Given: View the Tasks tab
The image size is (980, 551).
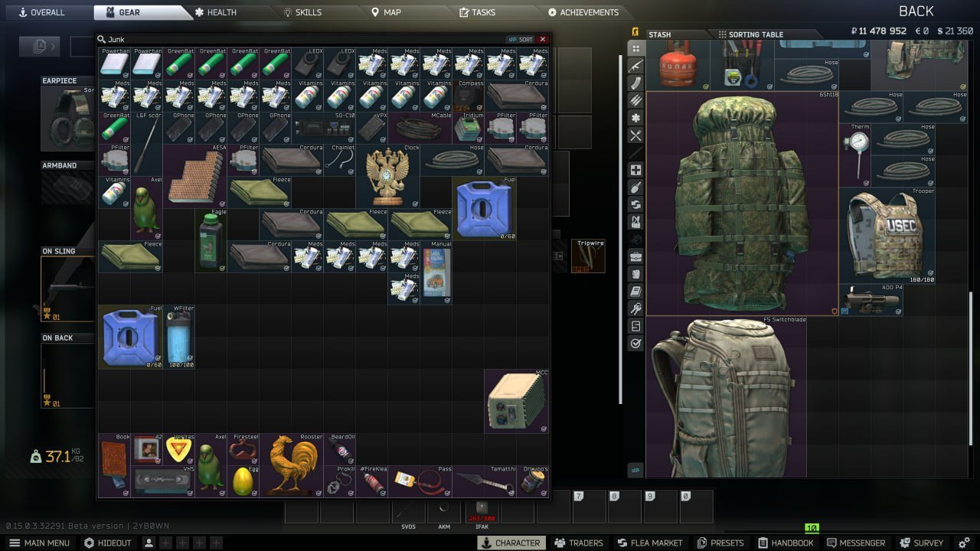Looking at the screenshot, I should coord(477,12).
